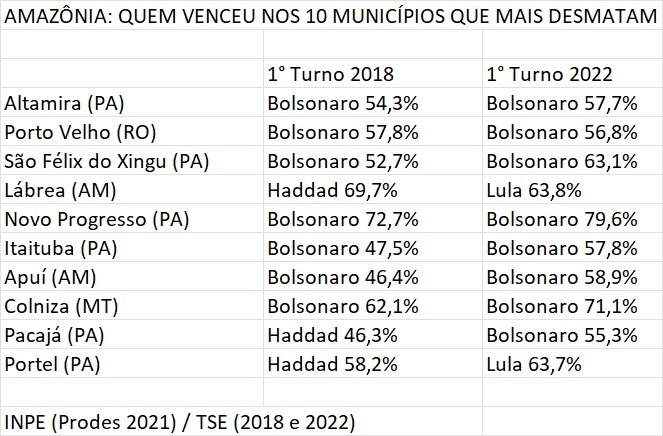Image resolution: width=663 pixels, height=436 pixels.
Task: Click the São Félix do Xingu (PA) cell
Action: tap(97, 161)
